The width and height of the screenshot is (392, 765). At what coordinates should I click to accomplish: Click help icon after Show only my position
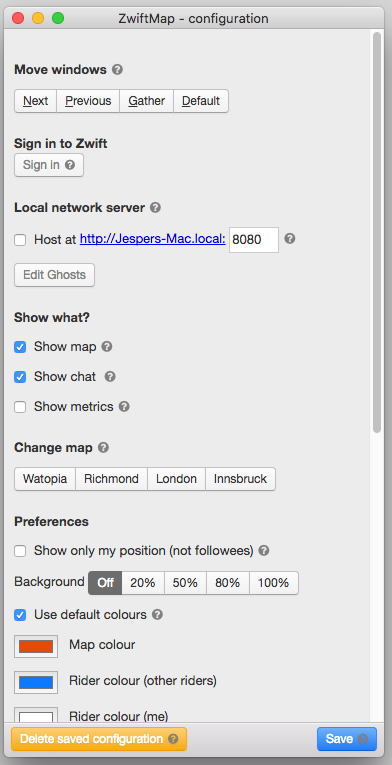pyautogui.click(x=264, y=551)
